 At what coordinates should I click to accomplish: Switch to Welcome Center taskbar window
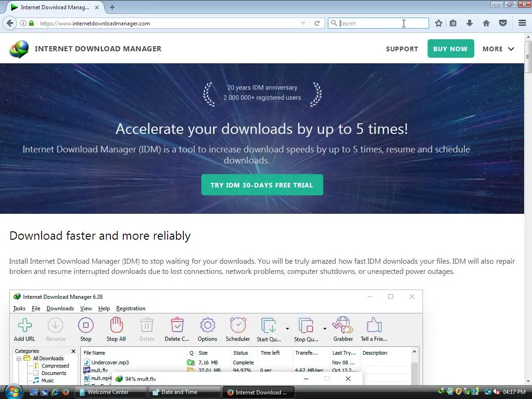tap(111, 392)
